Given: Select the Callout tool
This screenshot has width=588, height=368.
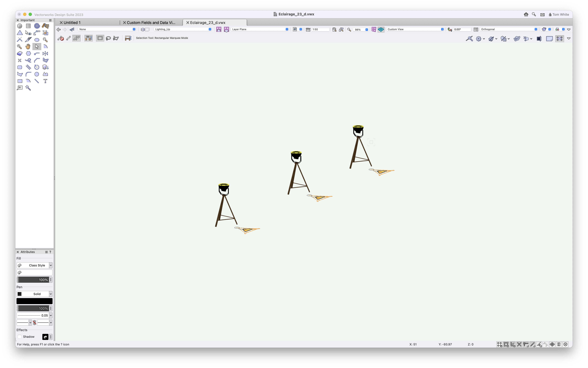Looking at the screenshot, I should click(20, 88).
